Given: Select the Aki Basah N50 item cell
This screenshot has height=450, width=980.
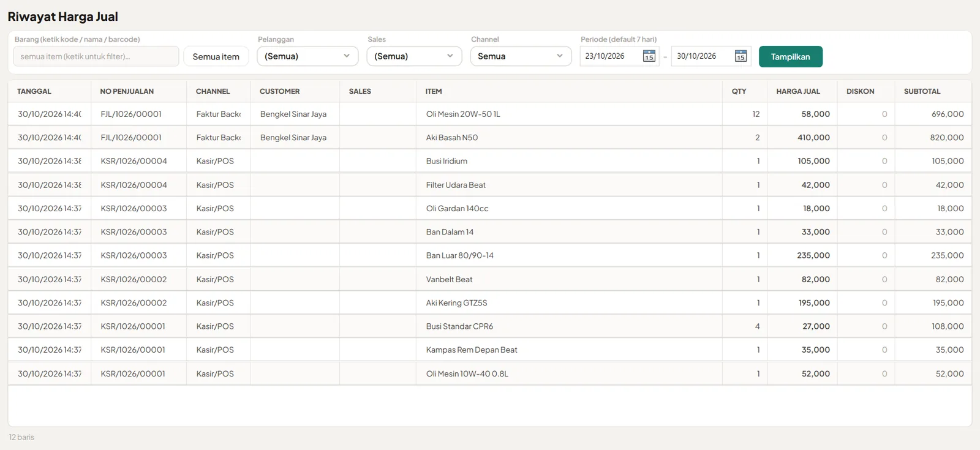Looking at the screenshot, I should [569, 138].
